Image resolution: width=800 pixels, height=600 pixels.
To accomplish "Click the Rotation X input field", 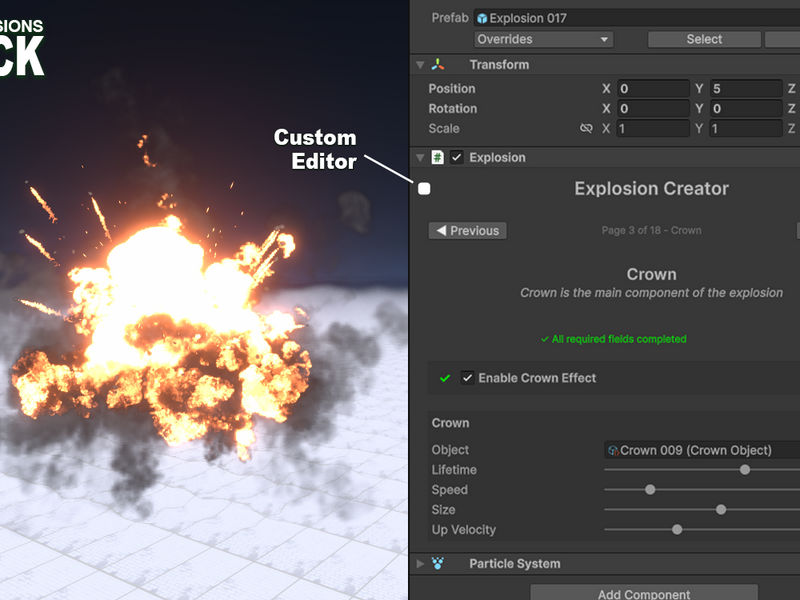I will pos(653,108).
